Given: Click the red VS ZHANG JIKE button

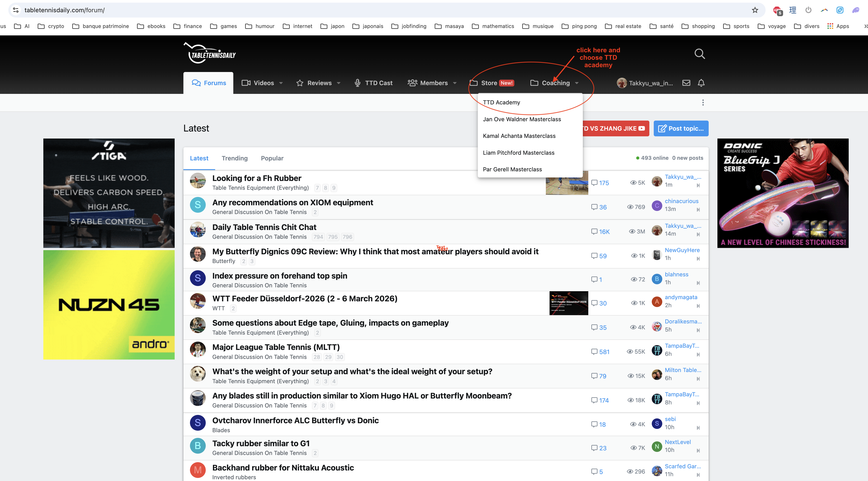Looking at the screenshot, I should pos(616,128).
